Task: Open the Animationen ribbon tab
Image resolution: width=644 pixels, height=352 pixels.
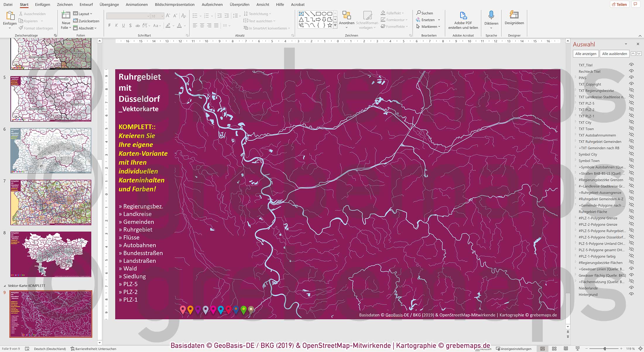Action: 136,4
